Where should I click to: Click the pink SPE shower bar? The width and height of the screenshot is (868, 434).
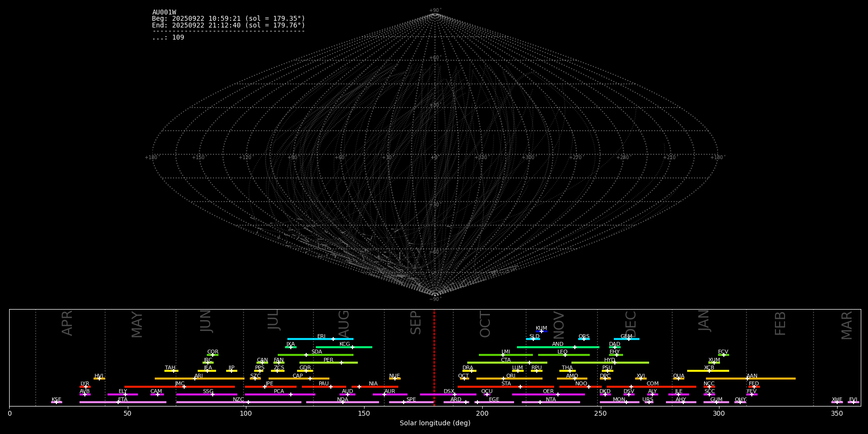pyautogui.click(x=411, y=402)
